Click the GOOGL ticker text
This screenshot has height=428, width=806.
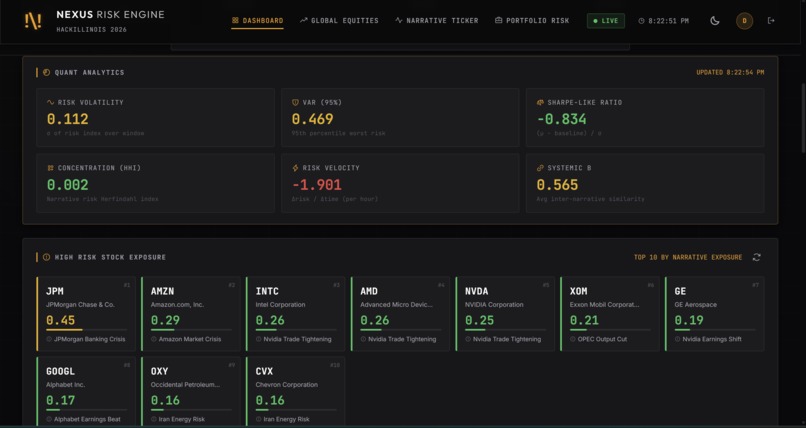tap(60, 371)
